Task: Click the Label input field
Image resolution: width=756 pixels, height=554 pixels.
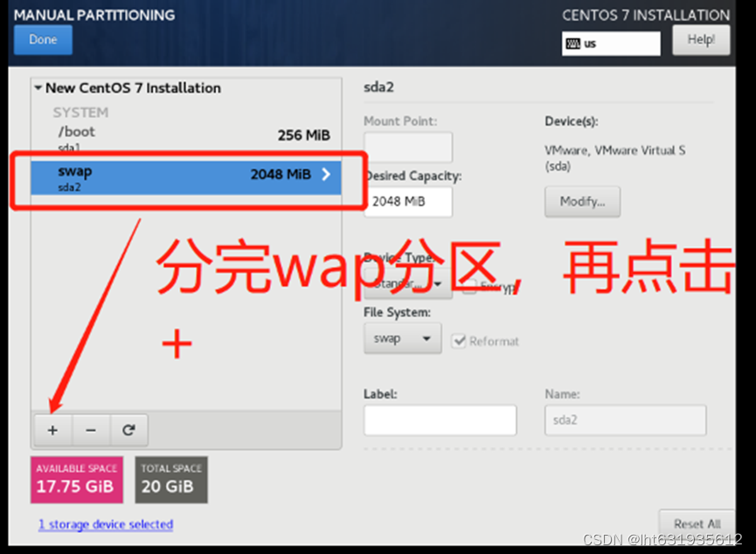Action: 440,420
